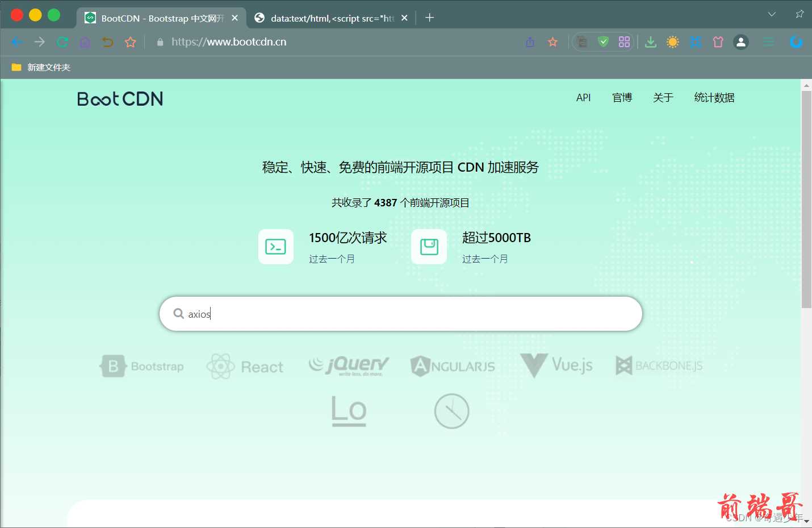Image resolution: width=812 pixels, height=528 pixels.
Task: Click the BootCDN logo
Action: tap(120, 99)
